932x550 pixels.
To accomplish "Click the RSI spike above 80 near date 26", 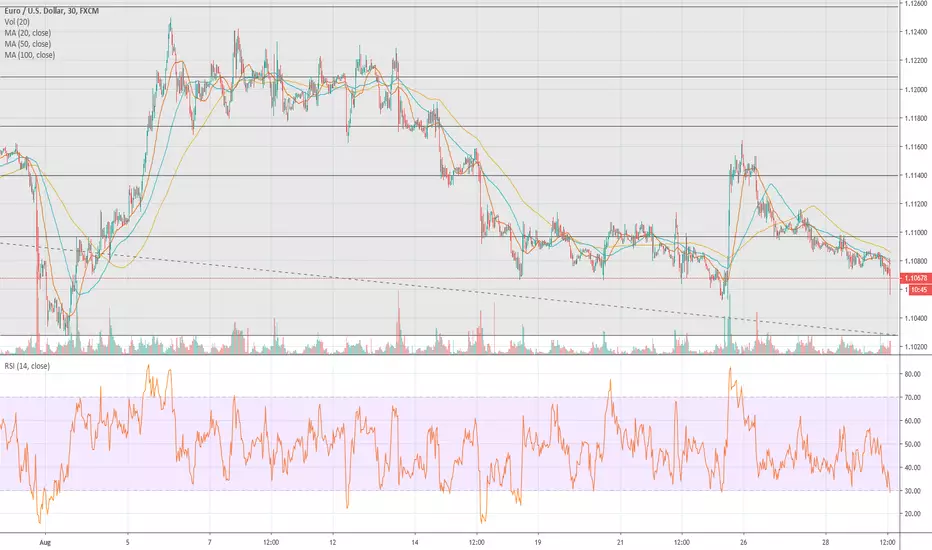I will (x=730, y=371).
